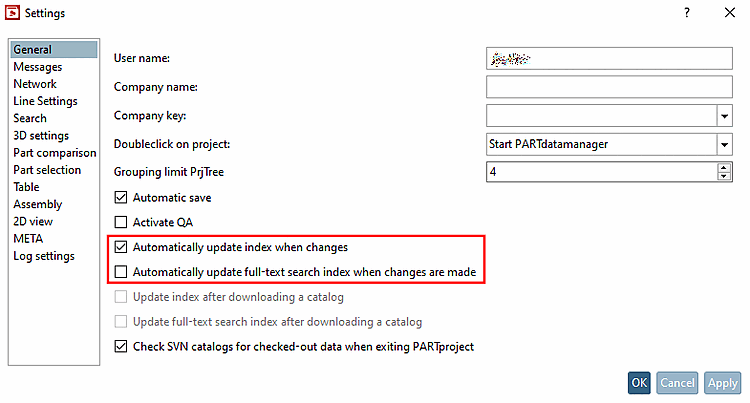
Task: Click the Company name input field
Action: tap(609, 87)
